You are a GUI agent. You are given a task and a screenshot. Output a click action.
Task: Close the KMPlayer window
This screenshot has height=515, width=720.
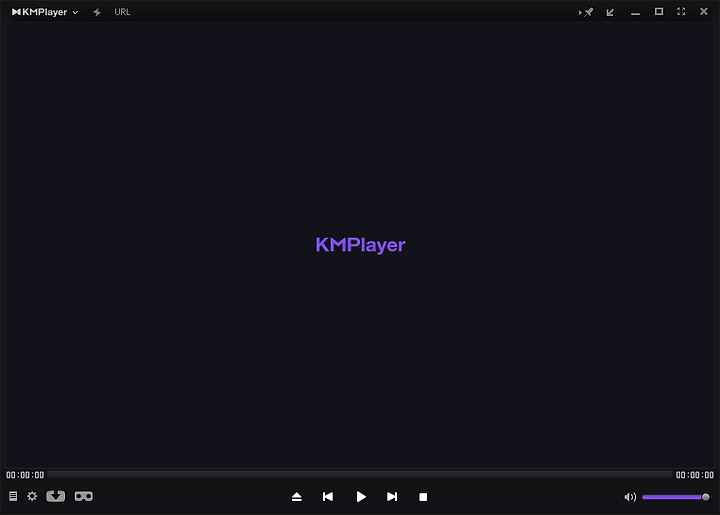click(703, 11)
